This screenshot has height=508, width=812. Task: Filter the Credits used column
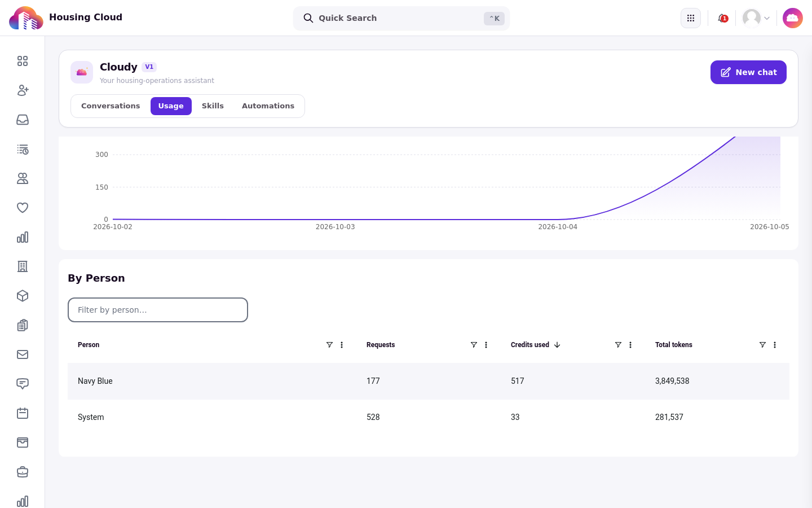(618, 345)
